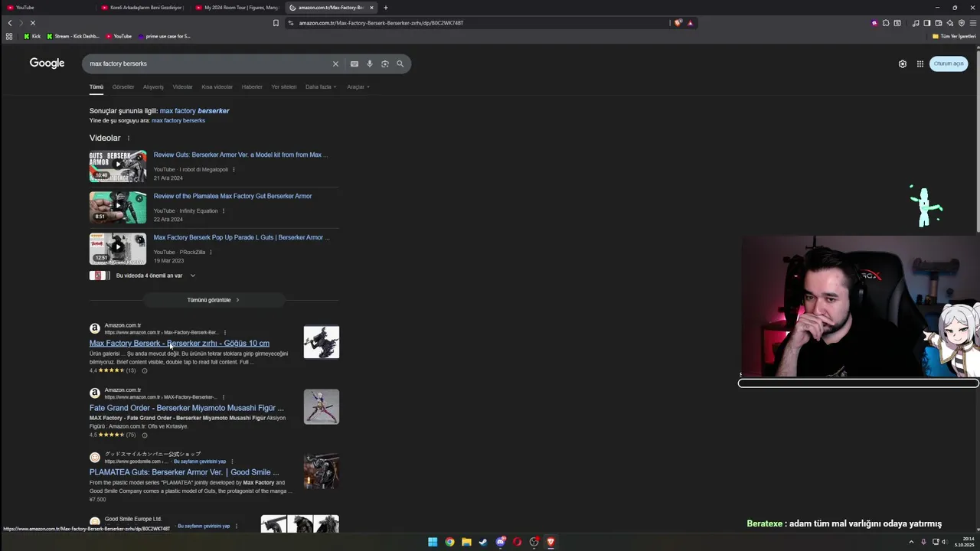Open a new browser tab

pos(385,8)
